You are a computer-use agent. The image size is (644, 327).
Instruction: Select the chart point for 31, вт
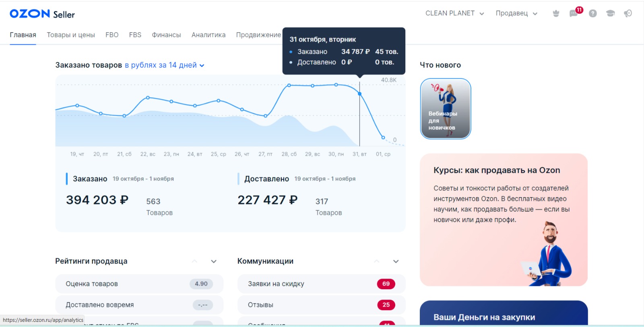click(x=359, y=94)
